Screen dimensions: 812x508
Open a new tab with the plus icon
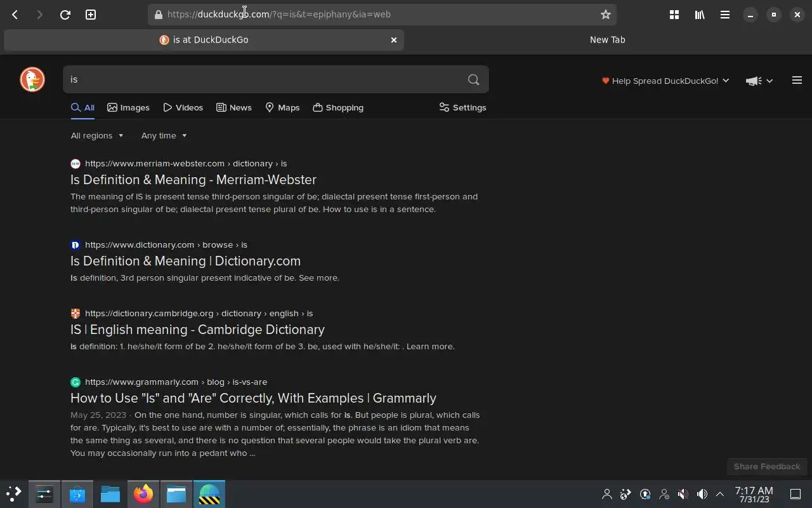91,15
